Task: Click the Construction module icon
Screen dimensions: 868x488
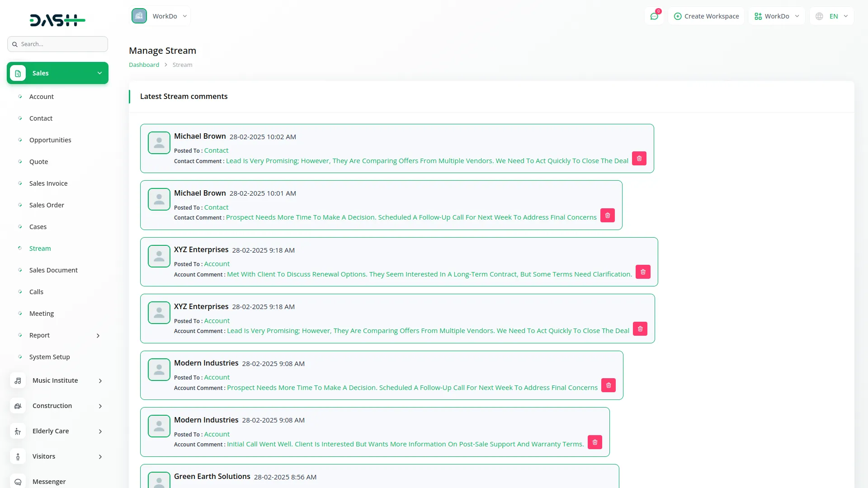Action: coord(18,406)
